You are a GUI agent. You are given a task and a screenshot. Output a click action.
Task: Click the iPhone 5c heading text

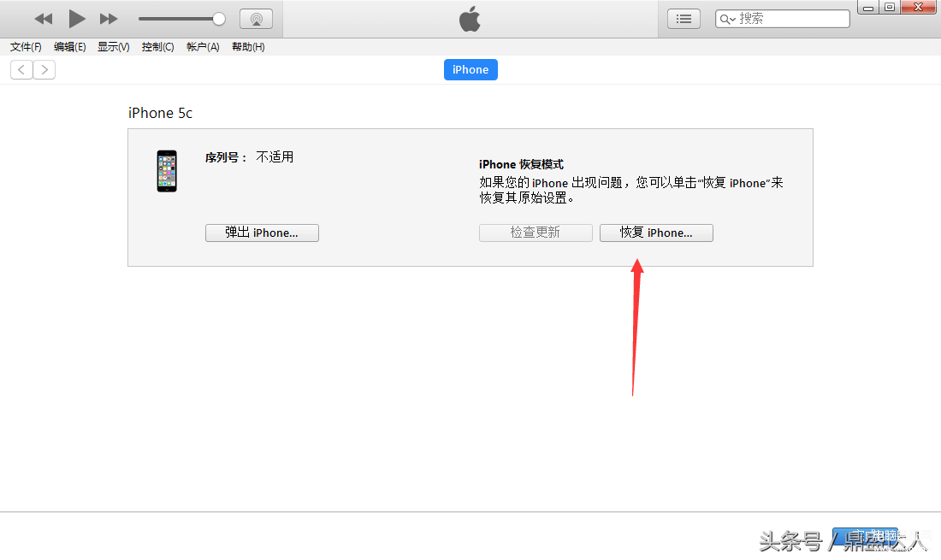pos(160,113)
